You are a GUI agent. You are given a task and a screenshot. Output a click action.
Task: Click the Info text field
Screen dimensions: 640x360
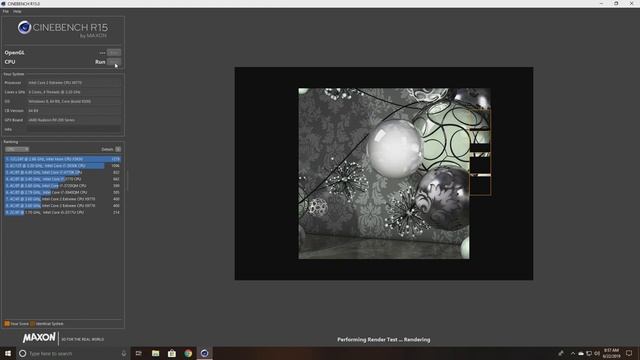pos(74,129)
